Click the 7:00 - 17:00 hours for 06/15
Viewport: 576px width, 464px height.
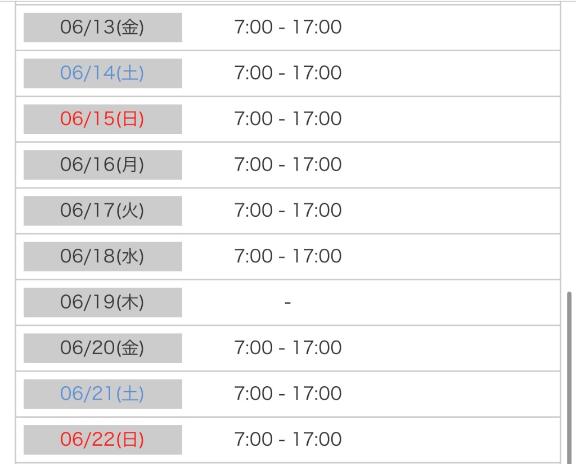coord(288,119)
